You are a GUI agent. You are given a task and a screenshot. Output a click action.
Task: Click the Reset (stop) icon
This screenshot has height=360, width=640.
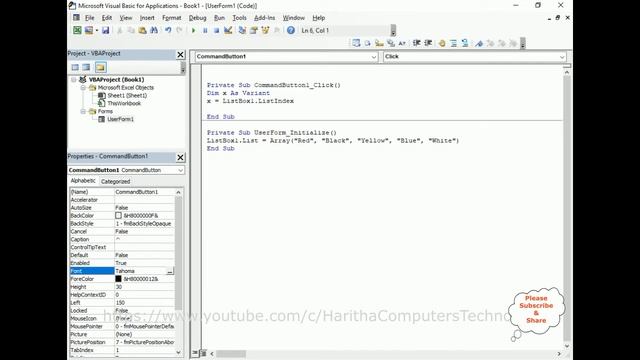click(216, 30)
